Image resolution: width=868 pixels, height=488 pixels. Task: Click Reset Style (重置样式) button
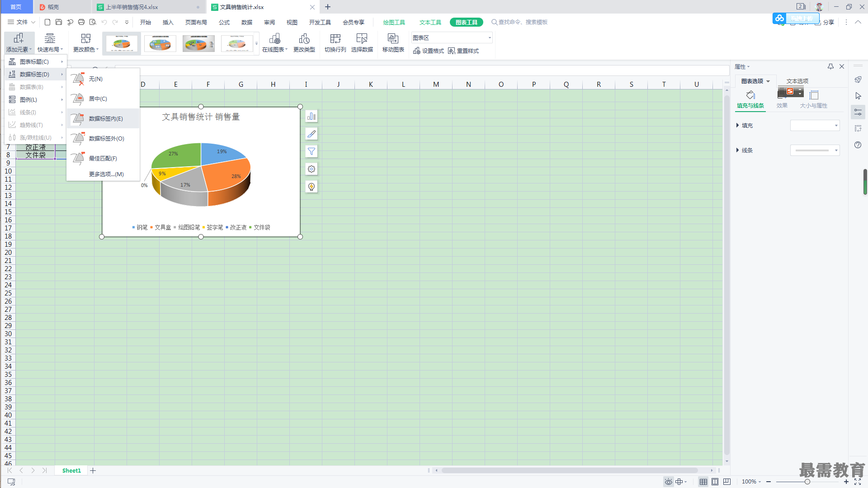coord(463,51)
